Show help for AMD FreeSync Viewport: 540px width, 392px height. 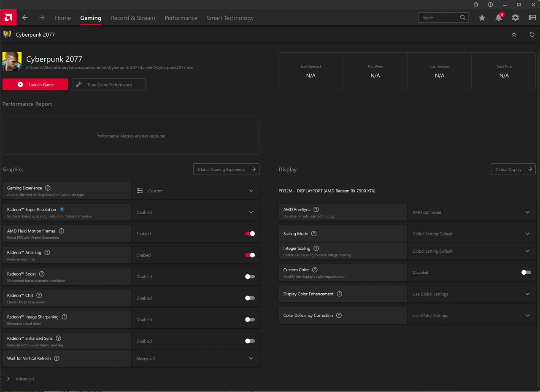point(316,210)
